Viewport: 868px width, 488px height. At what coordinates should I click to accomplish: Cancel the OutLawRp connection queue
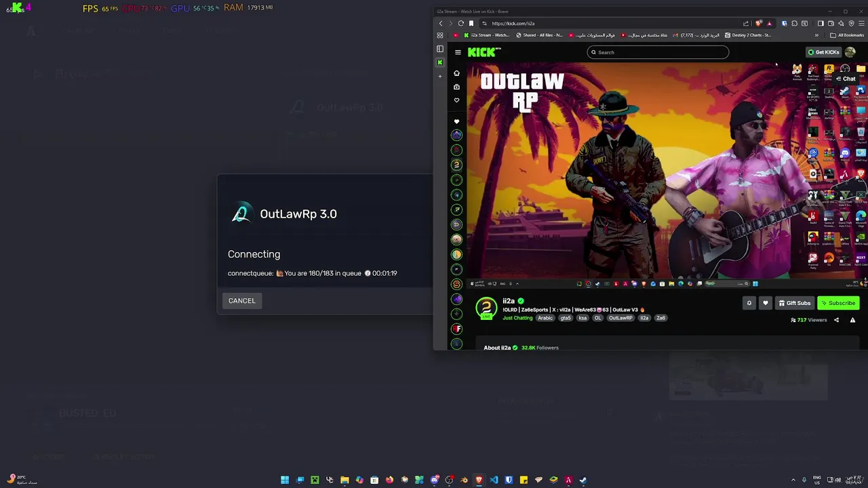(x=242, y=300)
